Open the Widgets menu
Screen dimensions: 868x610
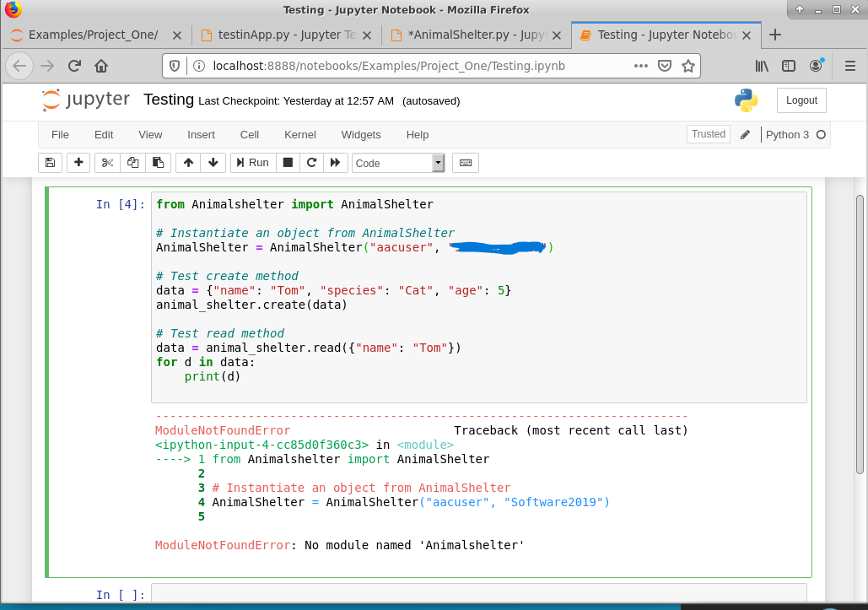(x=361, y=134)
